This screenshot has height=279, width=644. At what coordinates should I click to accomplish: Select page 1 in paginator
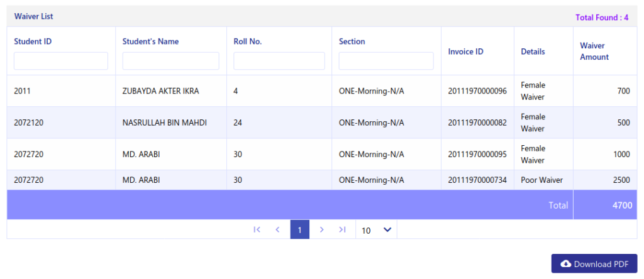click(300, 230)
